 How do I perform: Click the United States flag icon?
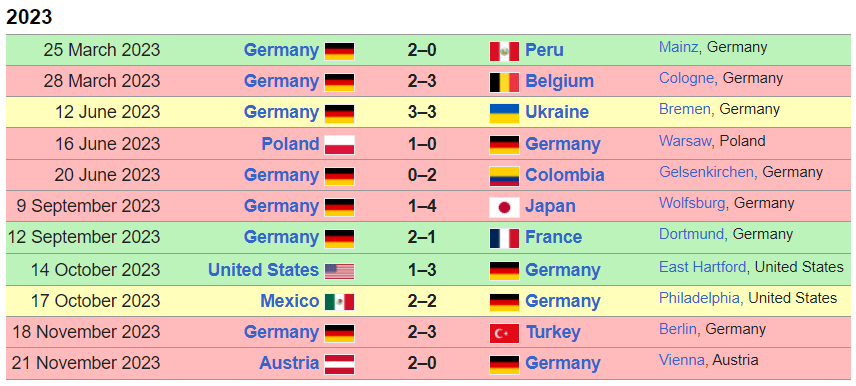click(x=340, y=271)
